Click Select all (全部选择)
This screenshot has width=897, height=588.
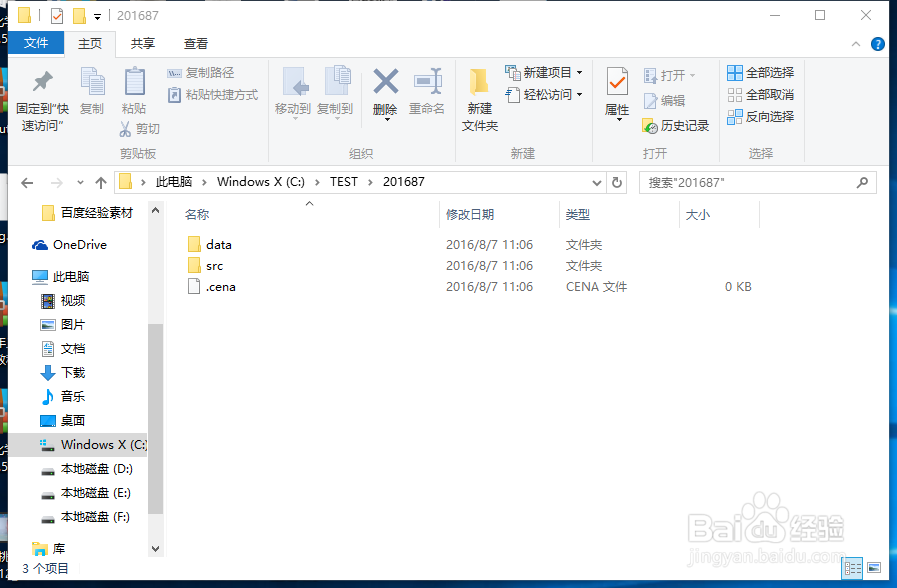(x=761, y=73)
